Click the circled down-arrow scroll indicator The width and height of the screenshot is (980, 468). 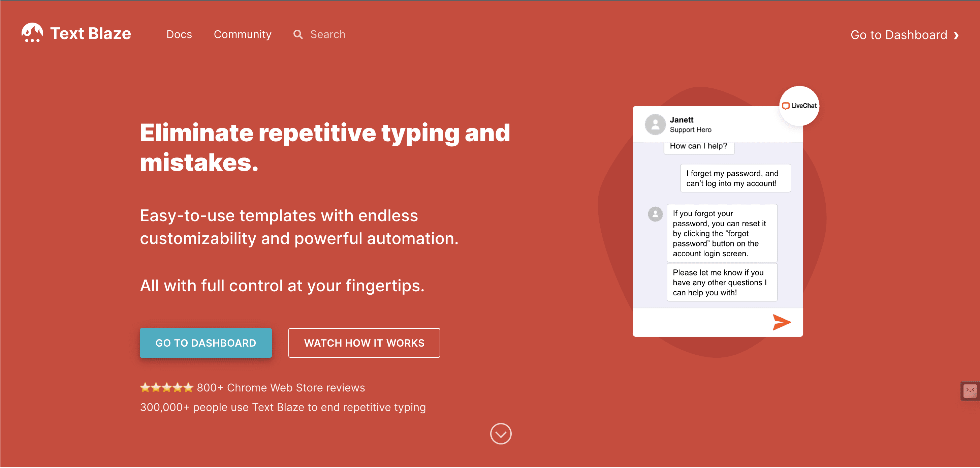tap(501, 433)
